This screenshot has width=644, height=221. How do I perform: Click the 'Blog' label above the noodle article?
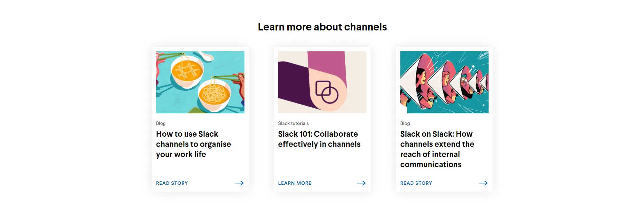[x=161, y=123]
